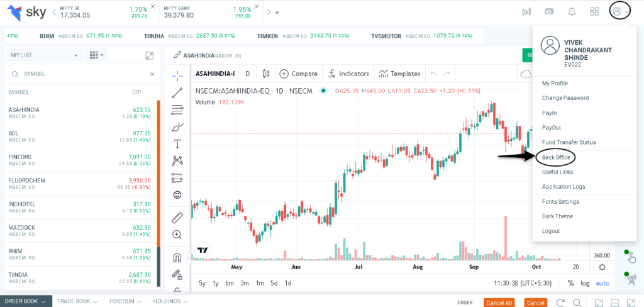Expand the POSITION dropdown
This screenshot has width=644, height=307.
point(140,301)
